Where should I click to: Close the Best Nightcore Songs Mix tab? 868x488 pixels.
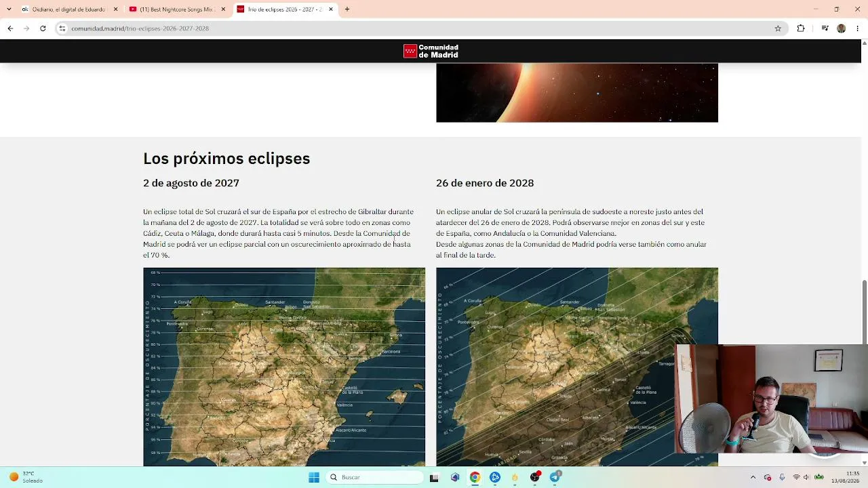223,9
